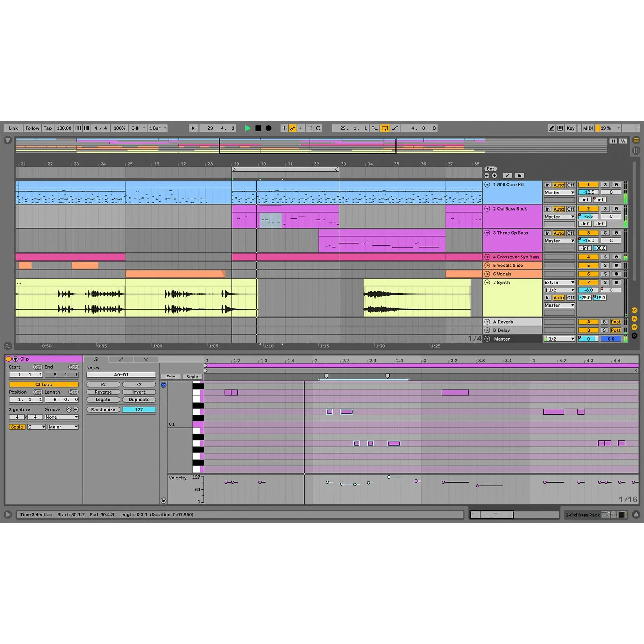The width and height of the screenshot is (644, 644).
Task: Toggle the clip Loop switch
Action: 43,384
